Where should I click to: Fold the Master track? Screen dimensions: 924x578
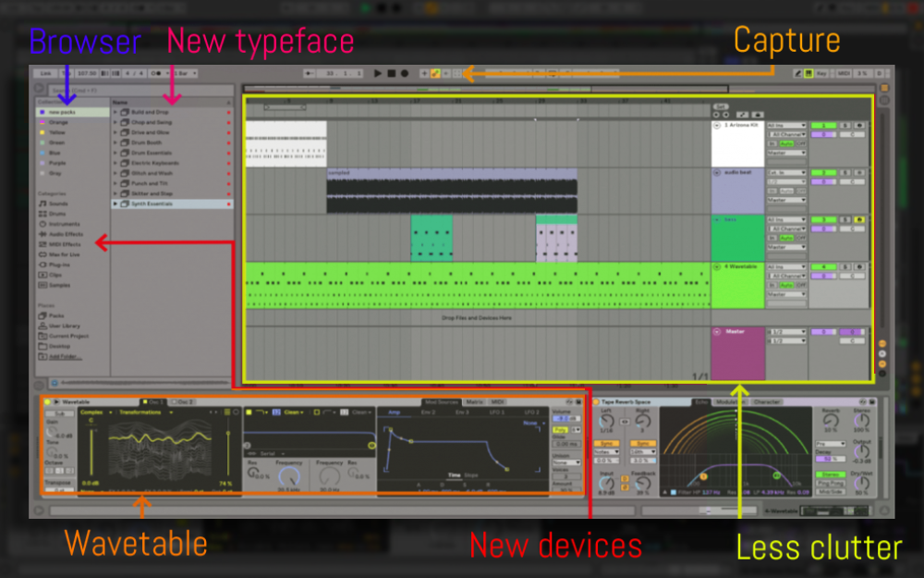[717, 331]
